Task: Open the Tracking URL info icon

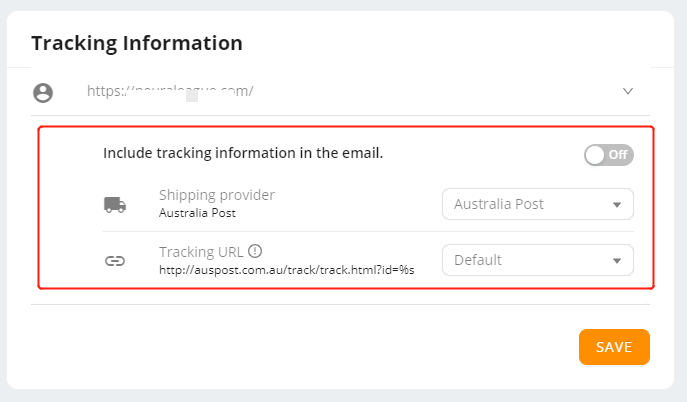Action: [x=255, y=251]
